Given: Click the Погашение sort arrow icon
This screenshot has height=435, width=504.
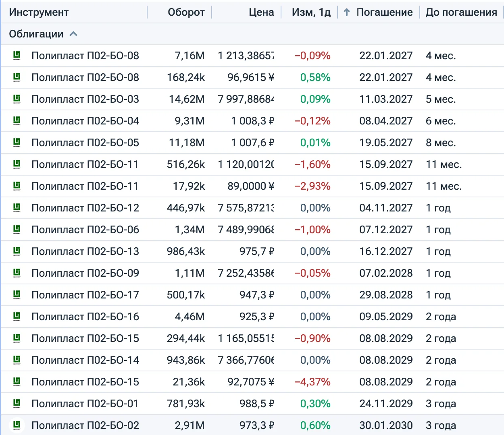Looking at the screenshot, I should click(347, 12).
